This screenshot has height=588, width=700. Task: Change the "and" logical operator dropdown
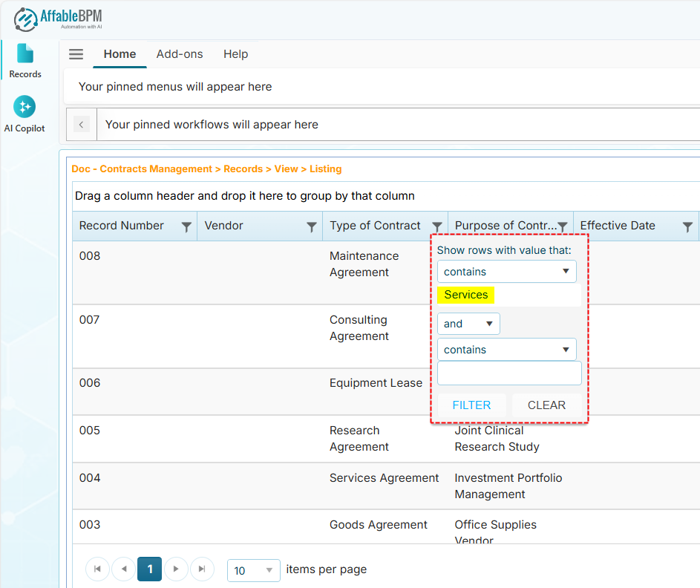pos(468,324)
